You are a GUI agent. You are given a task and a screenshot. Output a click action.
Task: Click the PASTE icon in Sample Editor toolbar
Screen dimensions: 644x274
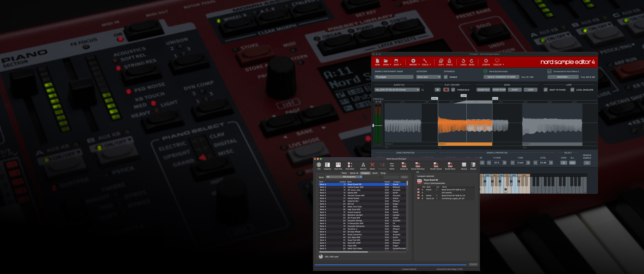[x=449, y=62]
